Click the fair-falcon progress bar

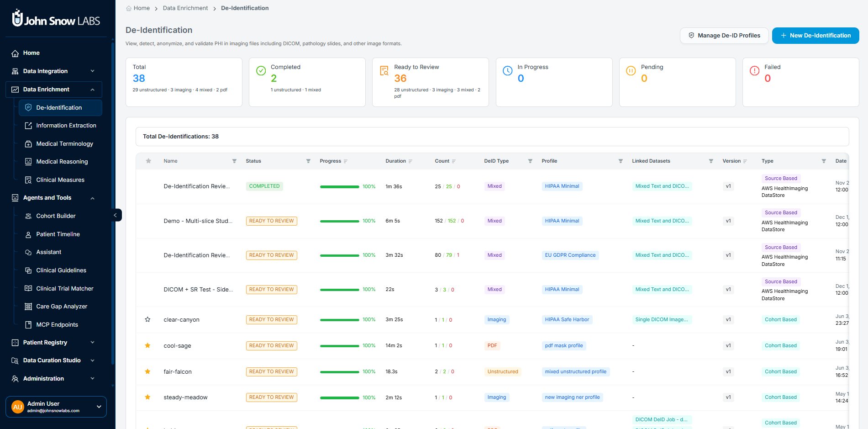click(340, 372)
